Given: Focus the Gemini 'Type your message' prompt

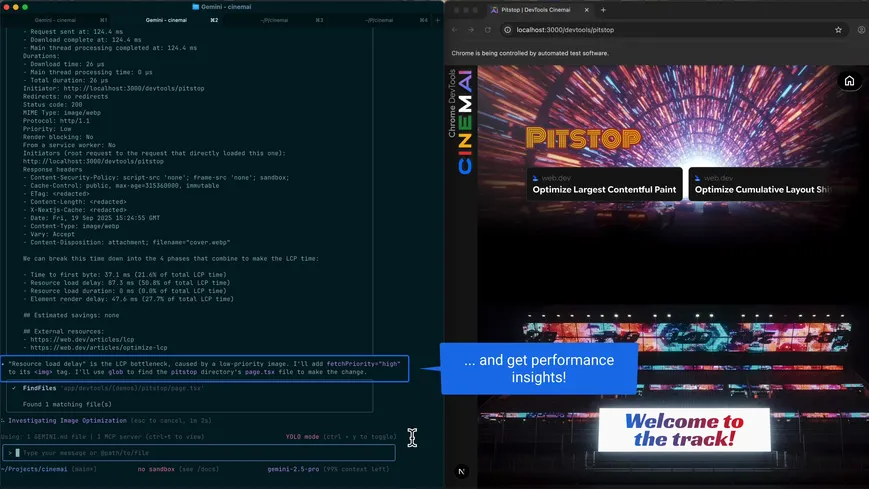Looking at the screenshot, I should [198, 453].
